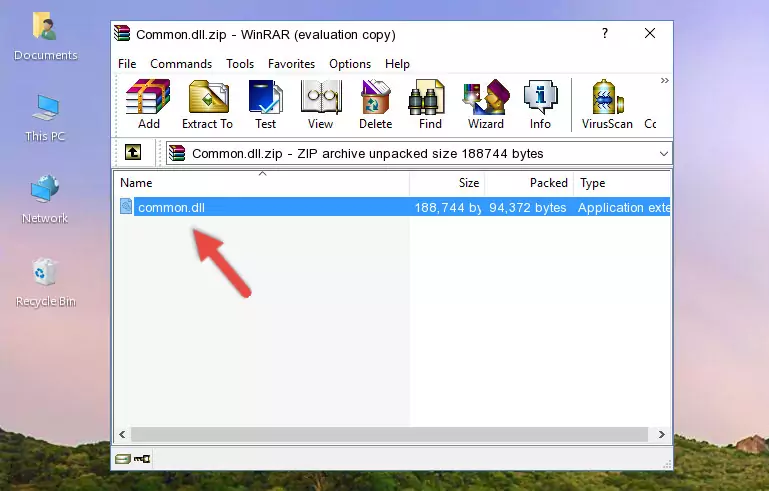
Task: Click the Add toolbar icon
Action: [148, 104]
